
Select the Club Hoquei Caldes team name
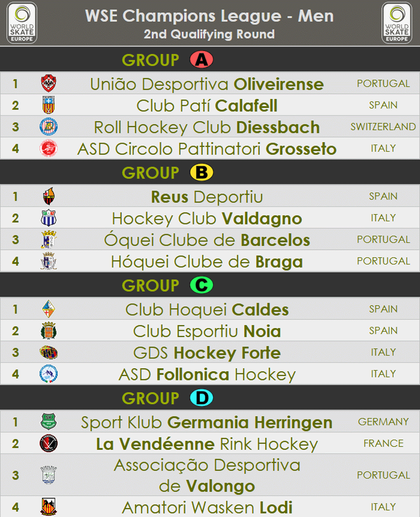(207, 310)
